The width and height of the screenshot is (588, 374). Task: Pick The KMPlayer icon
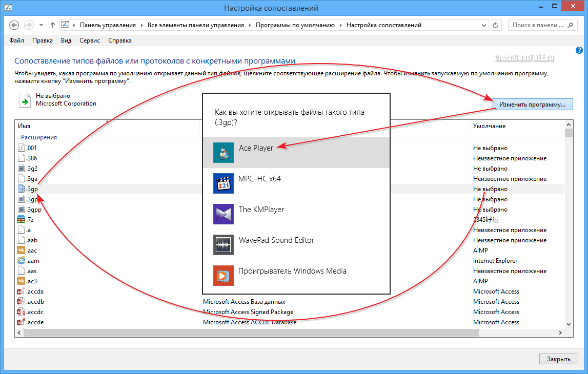(223, 214)
